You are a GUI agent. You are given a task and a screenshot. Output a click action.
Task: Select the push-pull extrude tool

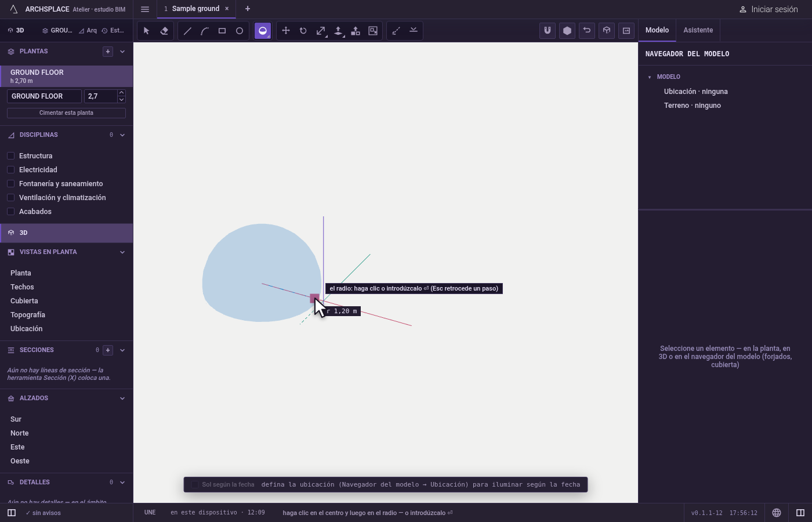tap(338, 31)
